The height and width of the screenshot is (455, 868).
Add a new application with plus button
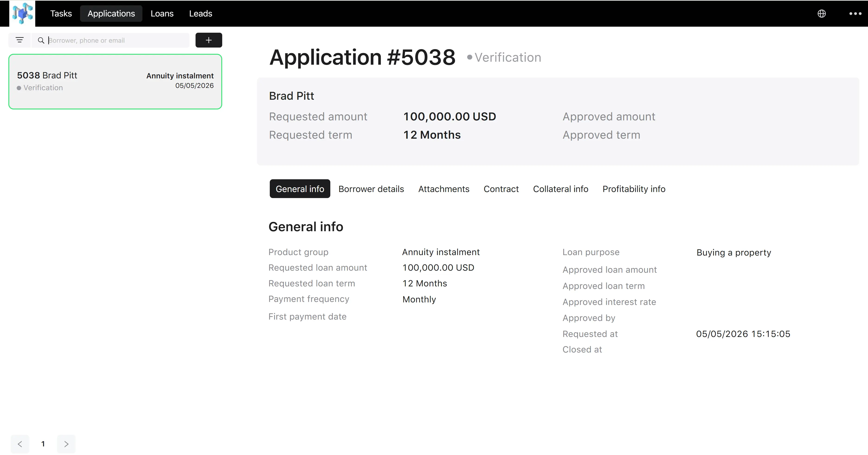(x=209, y=40)
